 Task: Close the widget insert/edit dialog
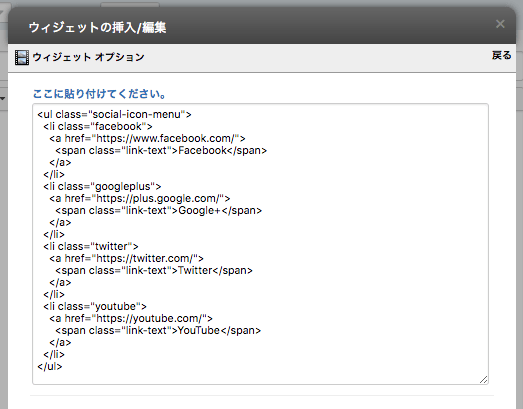click(500, 24)
